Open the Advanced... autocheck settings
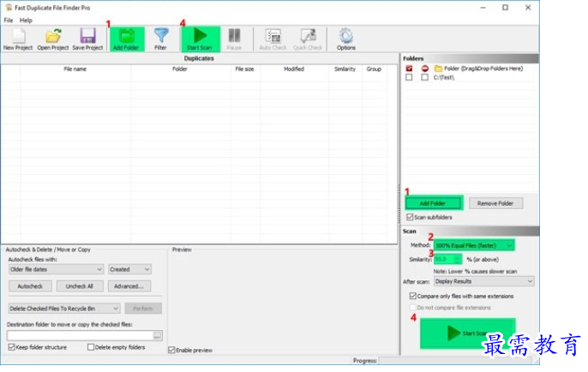This screenshot has width=588, height=372. (x=129, y=286)
